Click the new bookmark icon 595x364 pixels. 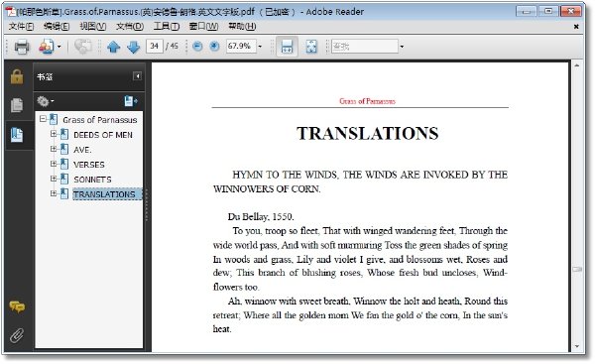click(x=130, y=101)
